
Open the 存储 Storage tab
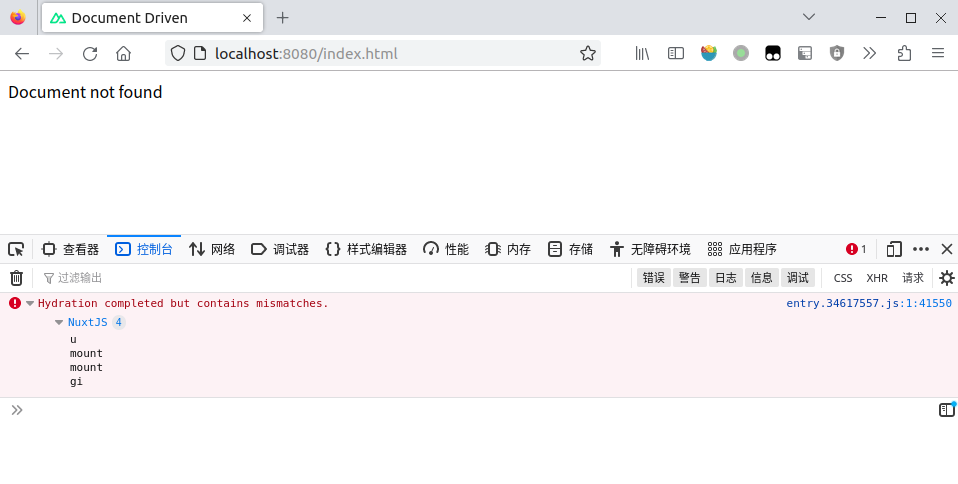pyautogui.click(x=570, y=249)
